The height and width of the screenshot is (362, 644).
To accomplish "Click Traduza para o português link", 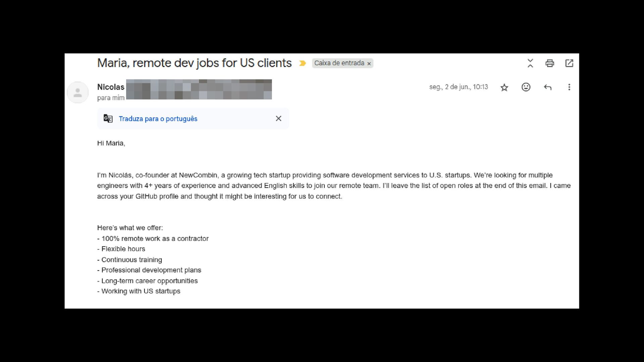I will click(158, 119).
